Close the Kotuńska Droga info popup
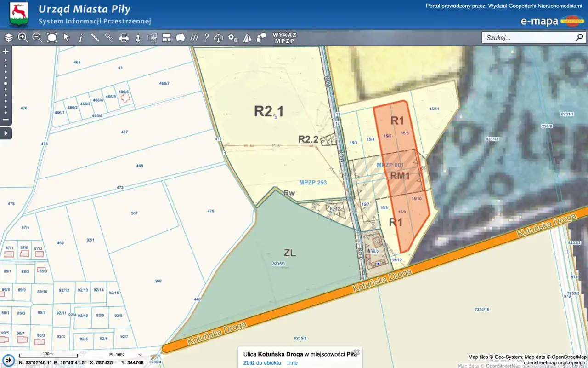 pyautogui.click(x=356, y=352)
